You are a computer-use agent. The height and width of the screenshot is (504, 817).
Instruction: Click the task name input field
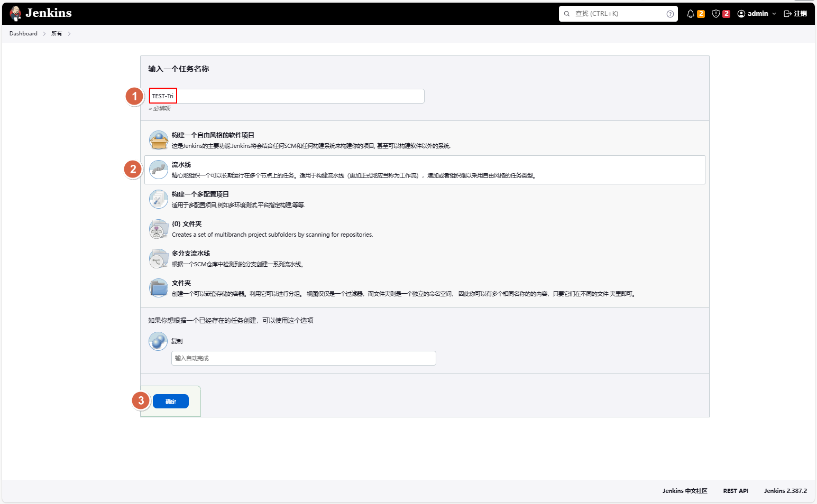click(x=287, y=96)
